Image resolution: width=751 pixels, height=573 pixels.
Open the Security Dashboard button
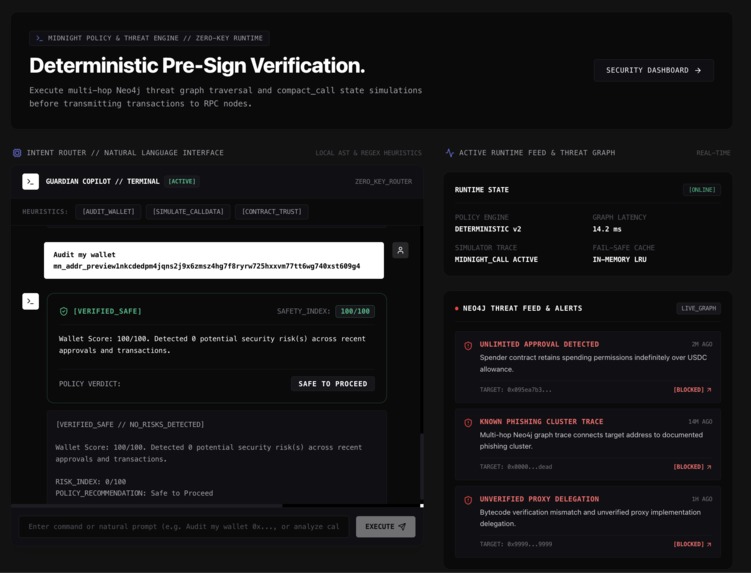[x=653, y=70]
